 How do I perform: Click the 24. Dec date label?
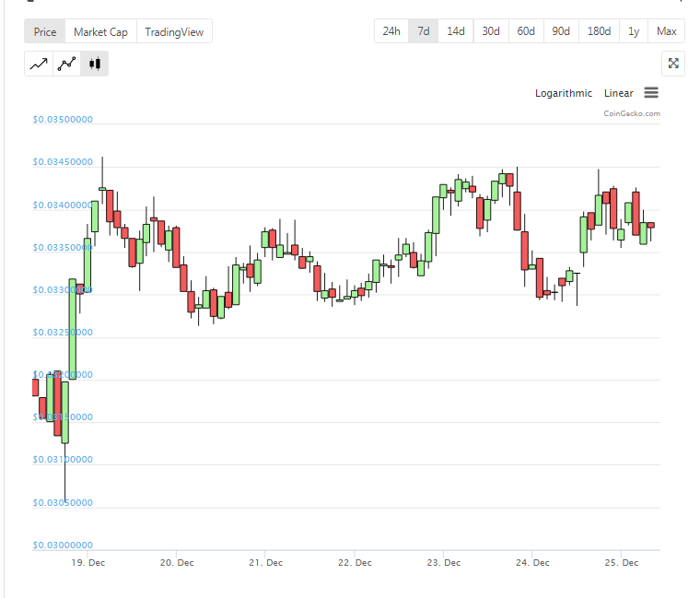pos(532,563)
